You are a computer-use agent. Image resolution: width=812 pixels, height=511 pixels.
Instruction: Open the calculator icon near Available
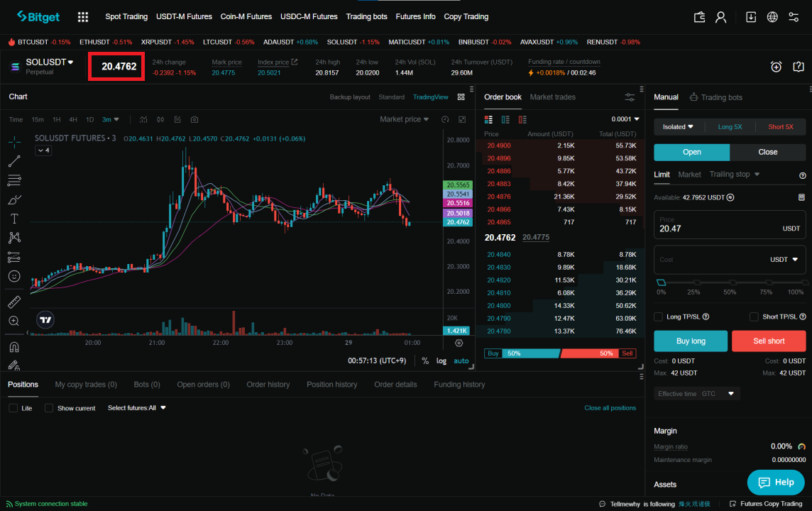coord(801,197)
